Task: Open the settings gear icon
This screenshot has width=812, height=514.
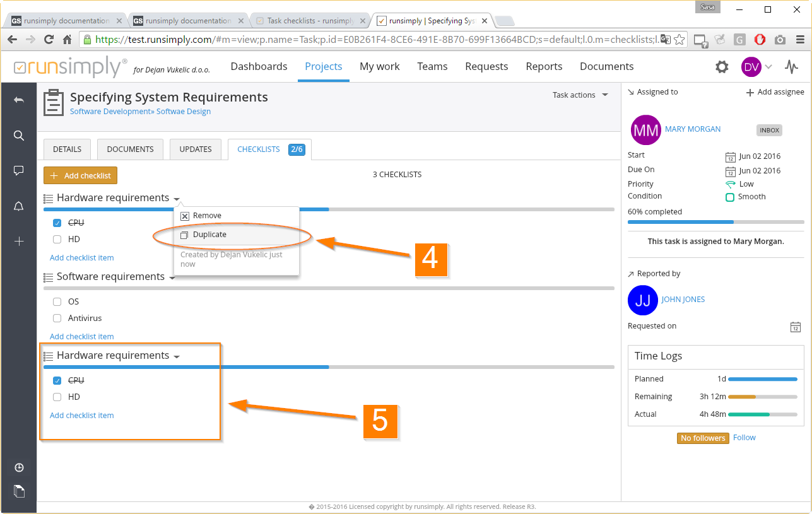Action: (x=722, y=67)
